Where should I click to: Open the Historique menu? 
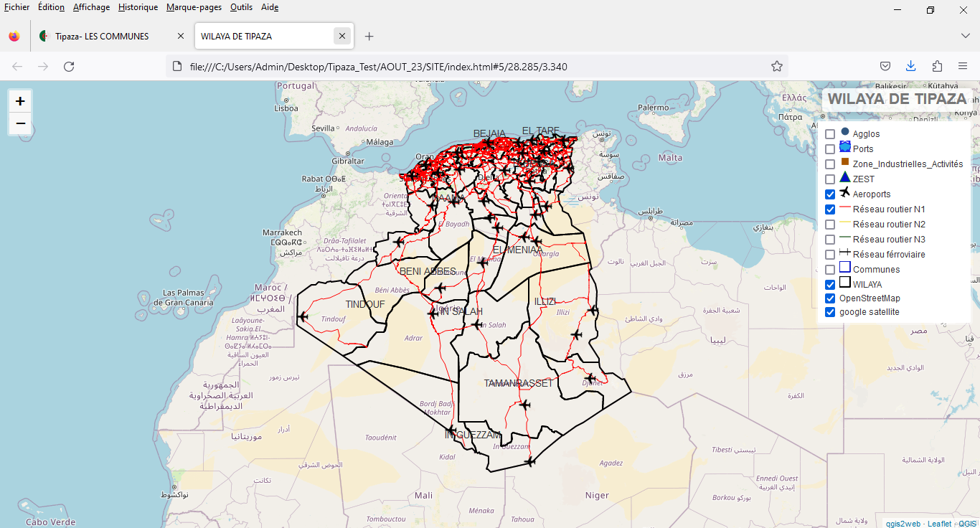pos(138,7)
